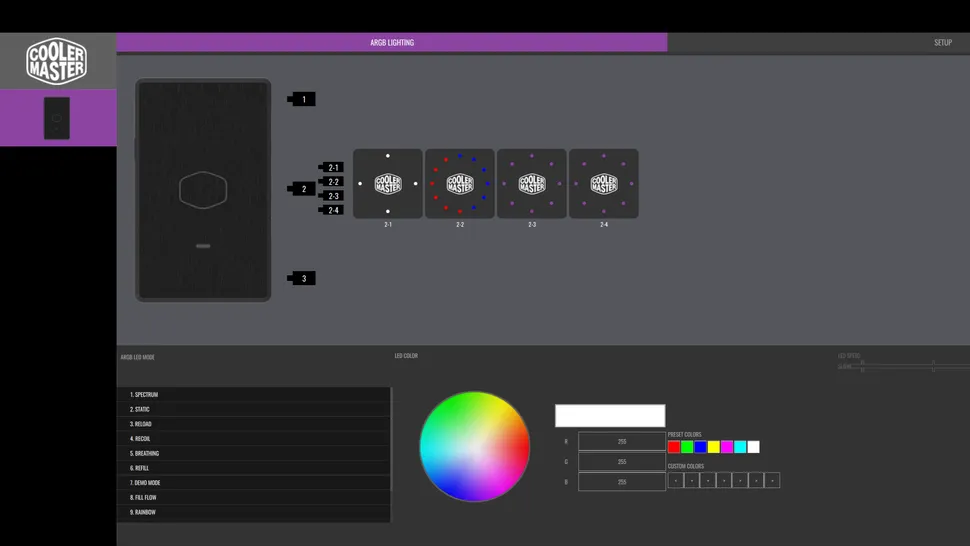Select the controller device thumbnail in sidebar

57,118
